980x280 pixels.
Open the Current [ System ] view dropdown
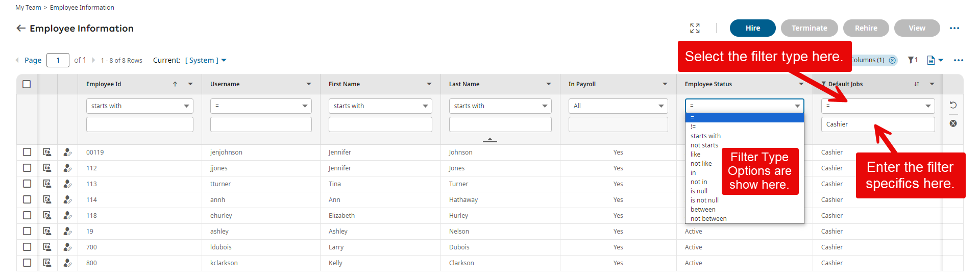coord(206,60)
